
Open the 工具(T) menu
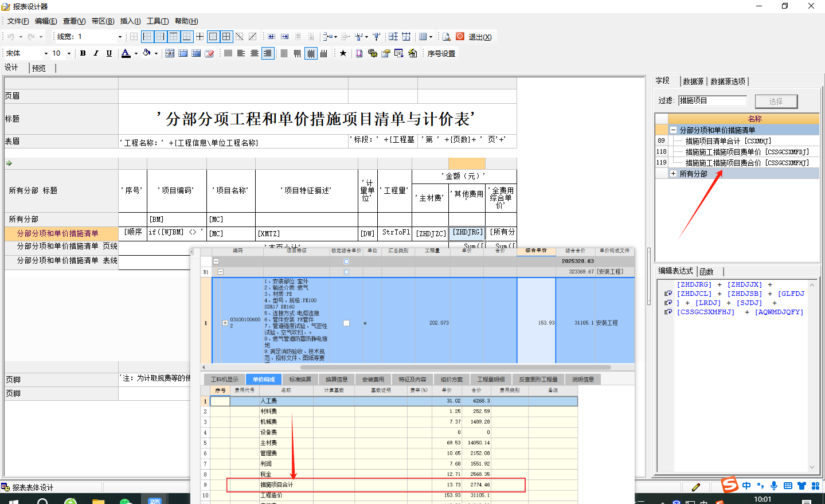tap(158, 21)
